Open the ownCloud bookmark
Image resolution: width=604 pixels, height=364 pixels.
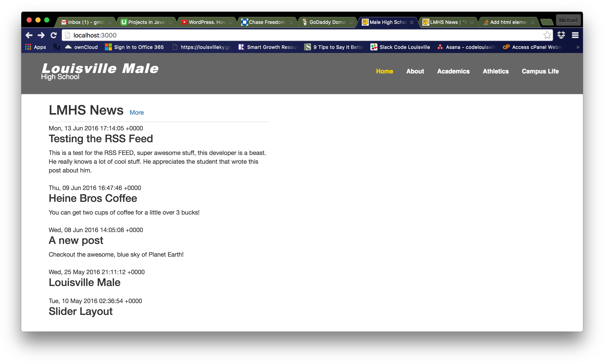81,47
